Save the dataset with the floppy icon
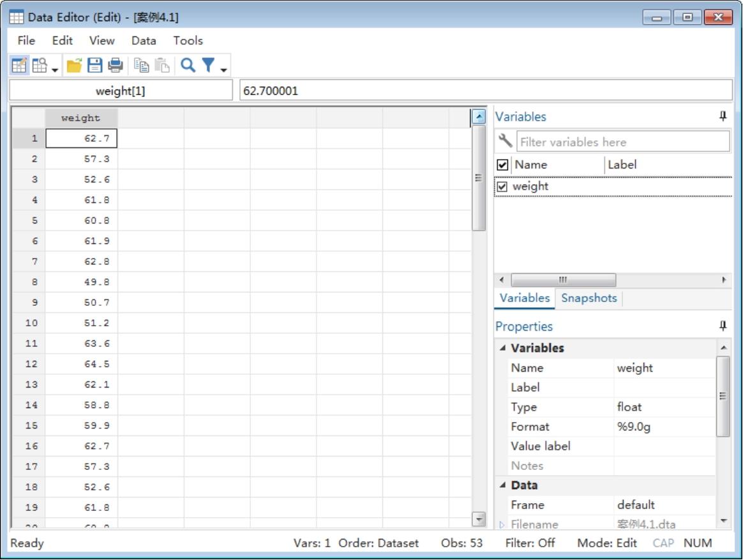This screenshot has width=743, height=560. [95, 64]
